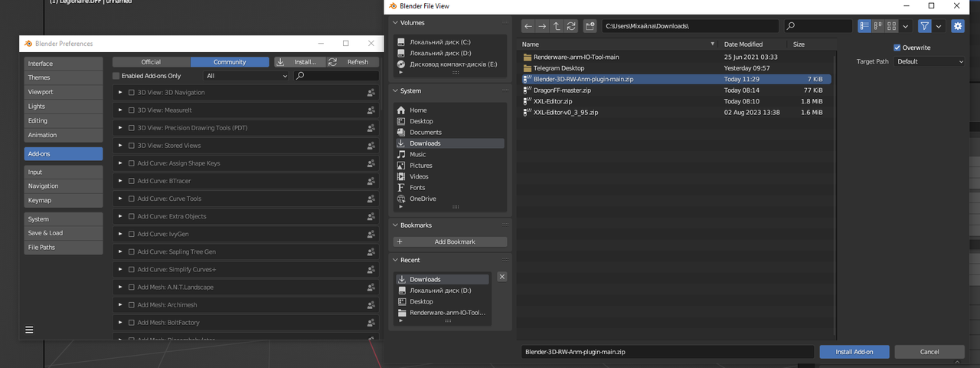This screenshot has width=980, height=368.
Task: Go to Fonts folder in System list
Action: (x=449, y=188)
